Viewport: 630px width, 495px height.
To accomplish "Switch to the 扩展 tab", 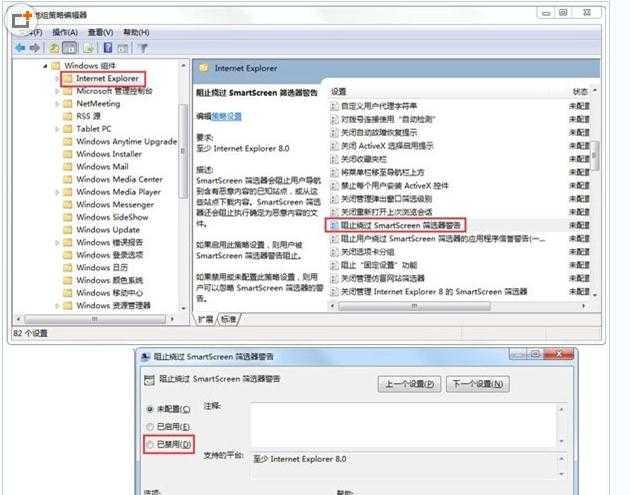I will coord(206,319).
